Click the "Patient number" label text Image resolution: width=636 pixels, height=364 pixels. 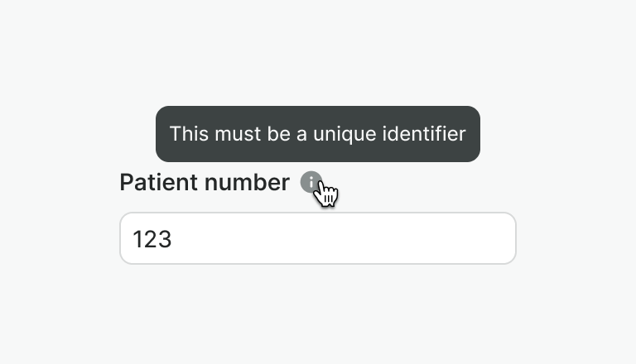pyautogui.click(x=204, y=183)
